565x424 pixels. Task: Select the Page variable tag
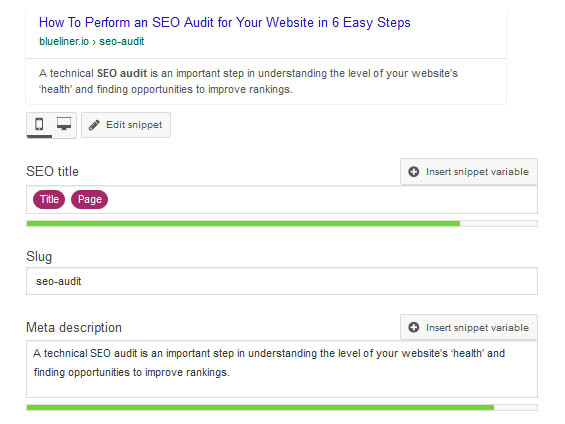click(89, 199)
